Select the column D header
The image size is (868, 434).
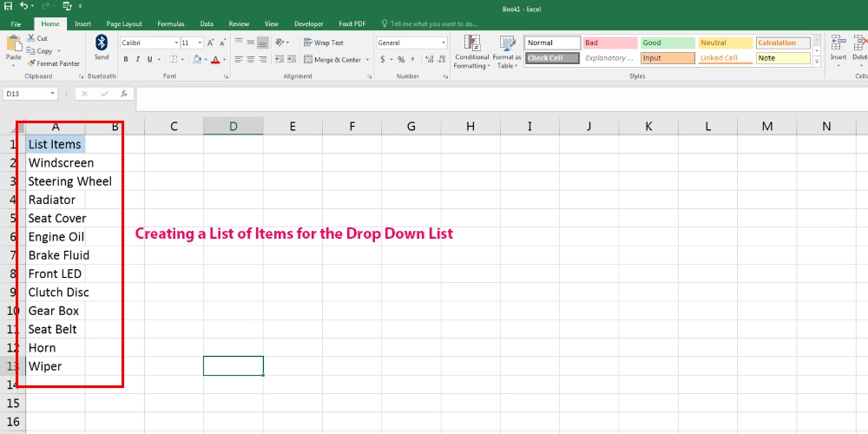[233, 126]
